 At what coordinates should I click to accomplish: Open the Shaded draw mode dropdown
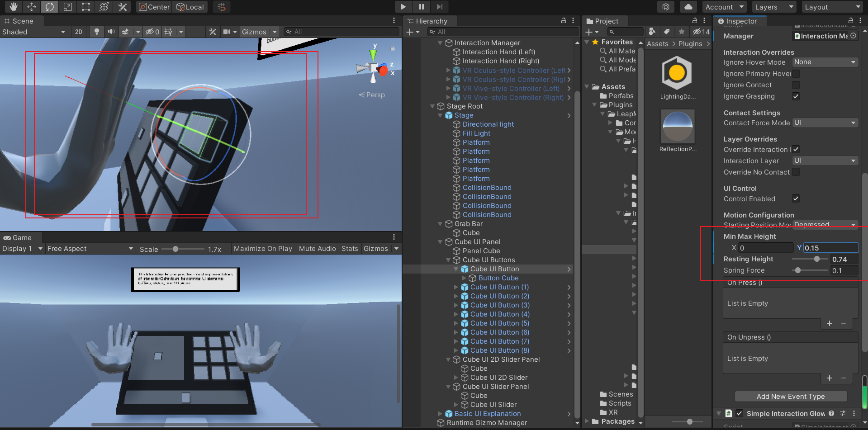(34, 32)
